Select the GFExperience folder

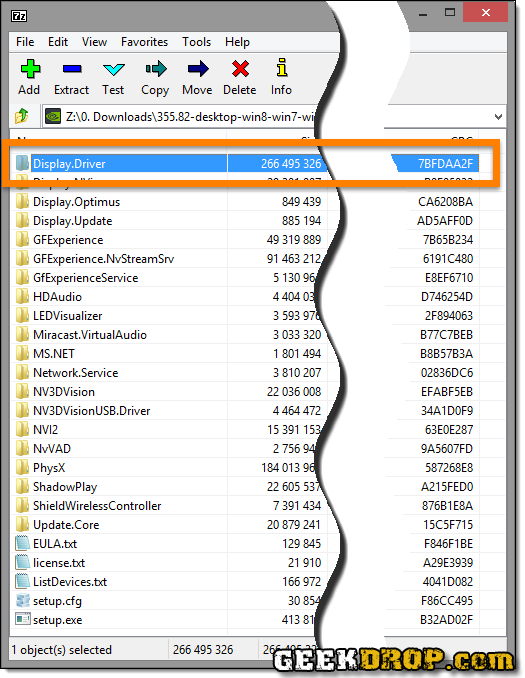68,240
